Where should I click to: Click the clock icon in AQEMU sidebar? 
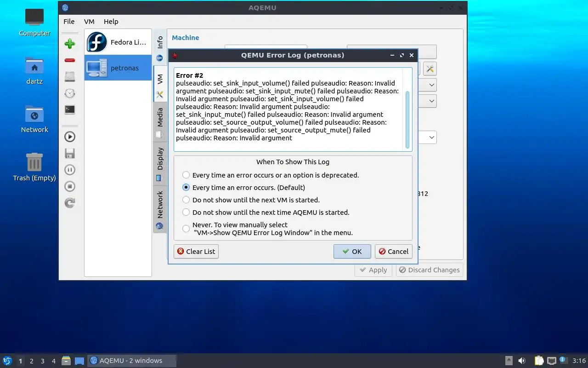coord(70,93)
